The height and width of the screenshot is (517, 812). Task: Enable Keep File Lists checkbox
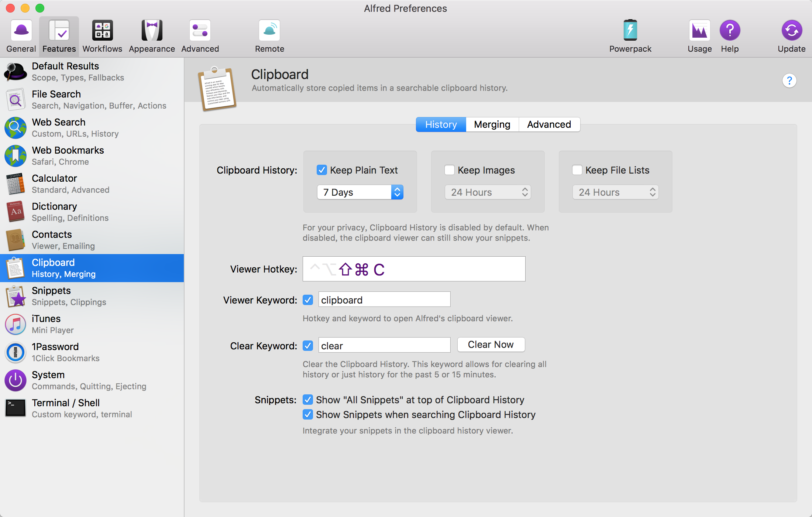point(577,170)
